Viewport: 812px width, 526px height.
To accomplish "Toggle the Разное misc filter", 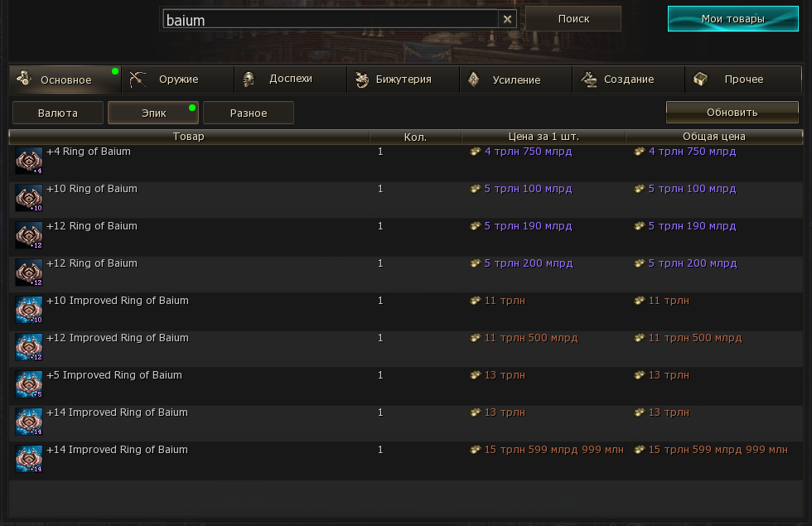I will (249, 113).
